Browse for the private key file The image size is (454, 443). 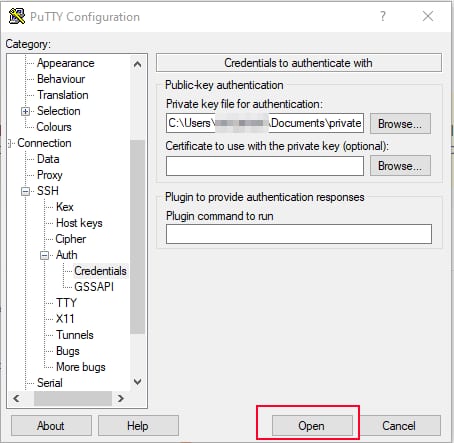pyautogui.click(x=400, y=124)
